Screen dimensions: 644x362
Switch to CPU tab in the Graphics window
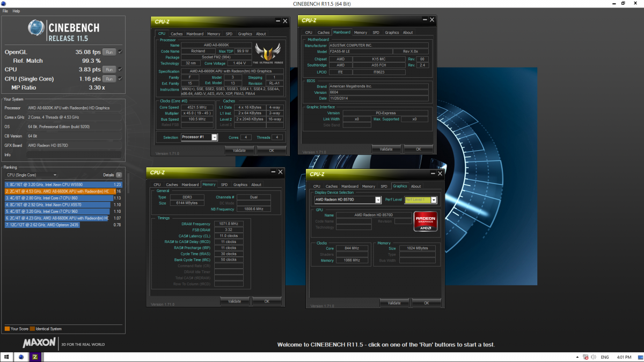(x=317, y=187)
